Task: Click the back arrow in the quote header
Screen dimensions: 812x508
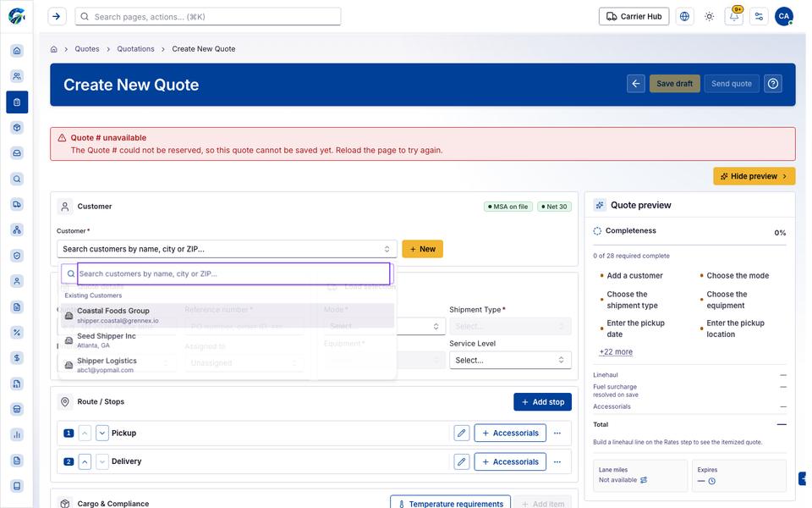Action: (x=636, y=84)
